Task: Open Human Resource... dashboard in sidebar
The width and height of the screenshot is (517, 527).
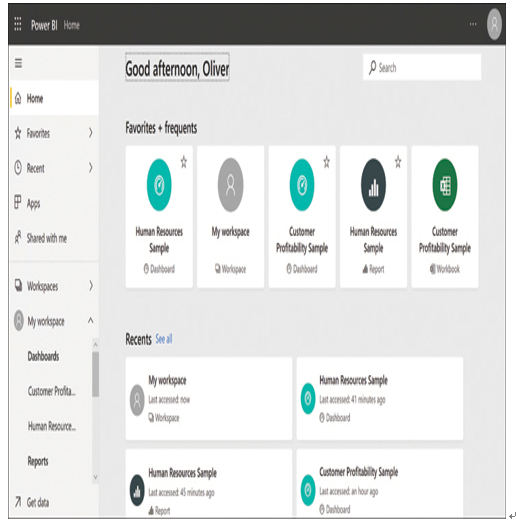Action: (x=52, y=427)
